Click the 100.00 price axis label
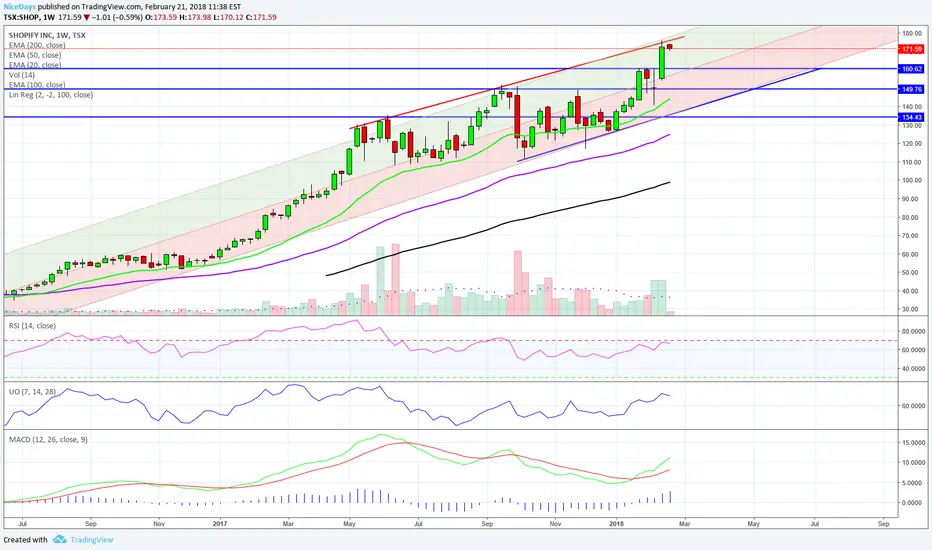 (x=912, y=181)
